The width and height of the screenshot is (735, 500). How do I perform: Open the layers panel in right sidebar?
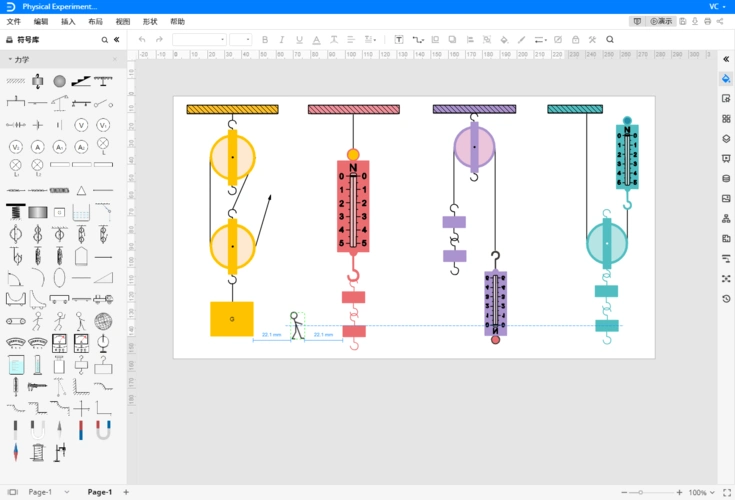(x=726, y=138)
